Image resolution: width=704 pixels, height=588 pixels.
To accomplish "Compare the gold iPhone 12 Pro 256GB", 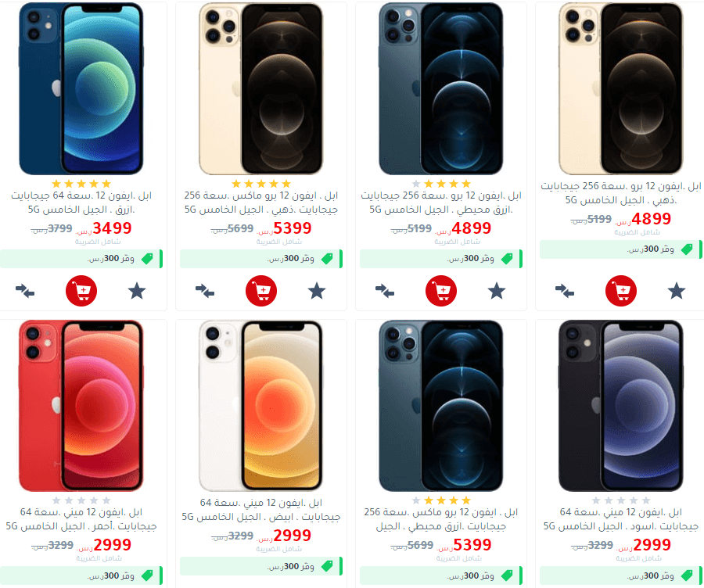I will click(565, 291).
